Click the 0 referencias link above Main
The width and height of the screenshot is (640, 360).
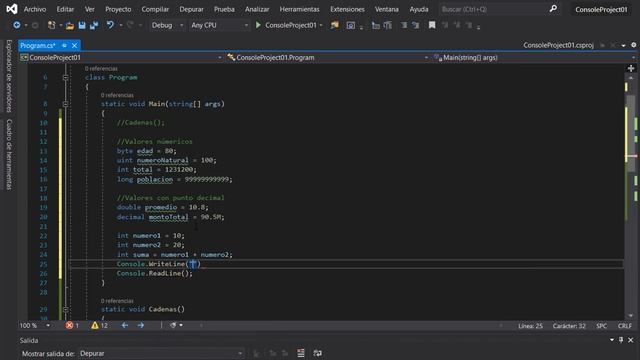(117, 95)
